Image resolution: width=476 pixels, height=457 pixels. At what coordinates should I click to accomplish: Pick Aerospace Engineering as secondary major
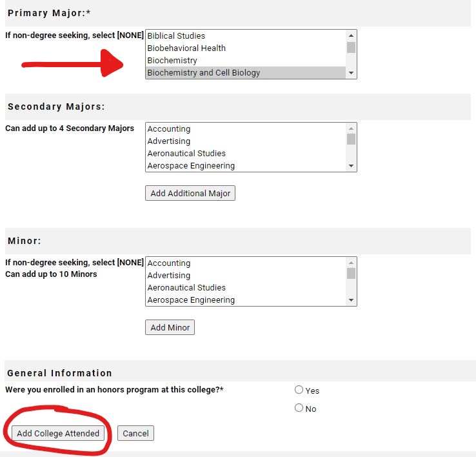point(191,166)
